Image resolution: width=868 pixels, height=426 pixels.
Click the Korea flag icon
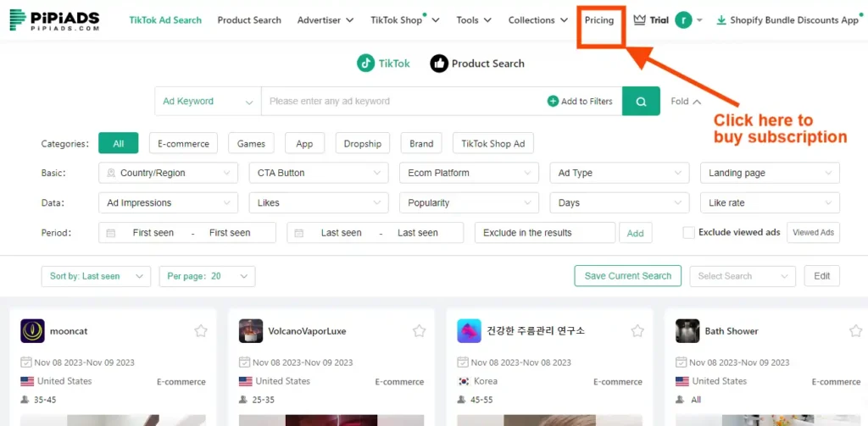464,381
